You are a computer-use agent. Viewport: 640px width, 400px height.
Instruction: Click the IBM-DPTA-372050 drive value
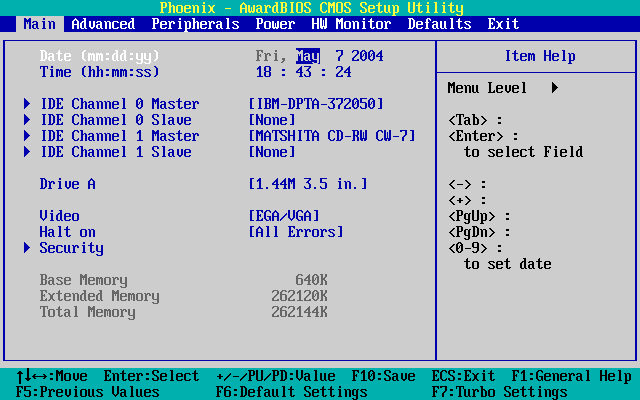(x=316, y=104)
